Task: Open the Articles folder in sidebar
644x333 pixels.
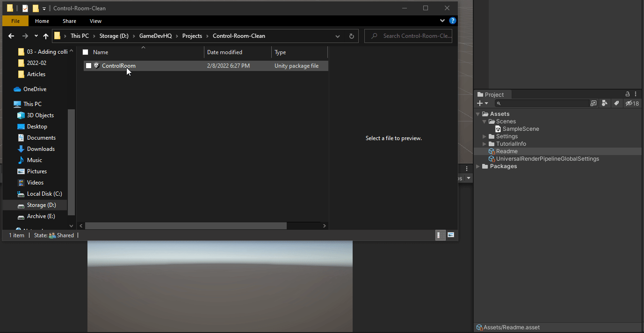Action: 31,74
